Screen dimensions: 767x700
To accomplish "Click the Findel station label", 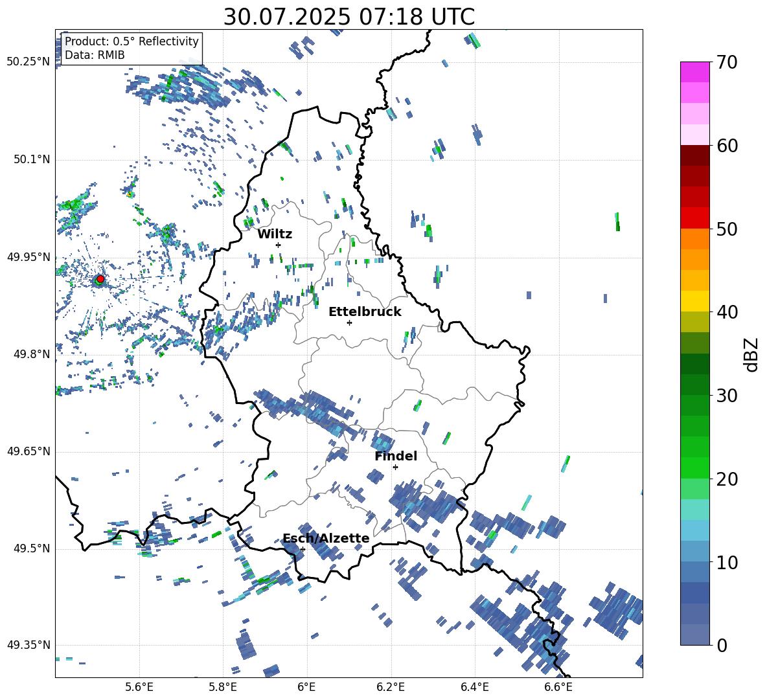I will tap(396, 456).
